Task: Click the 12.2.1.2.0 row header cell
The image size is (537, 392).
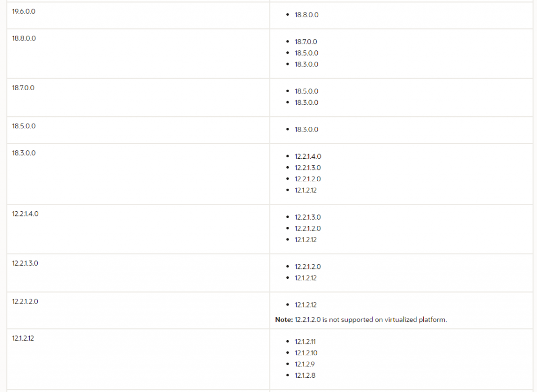Action: [x=25, y=301]
